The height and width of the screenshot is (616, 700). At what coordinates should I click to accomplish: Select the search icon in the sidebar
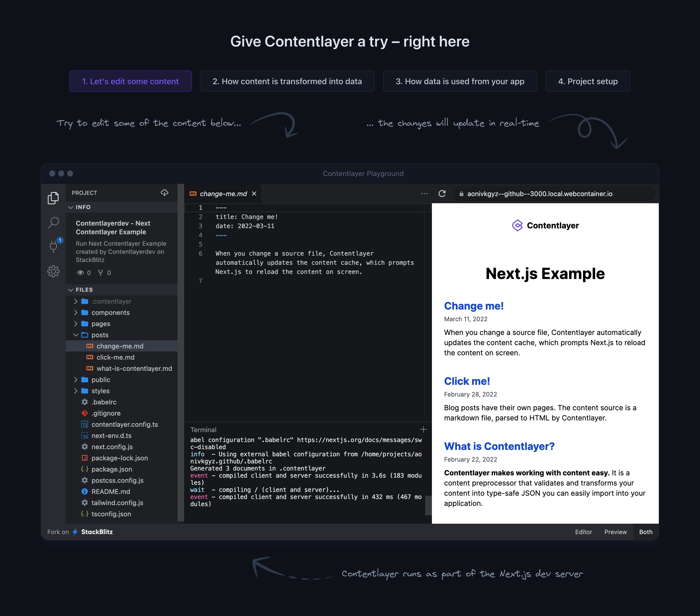click(53, 223)
